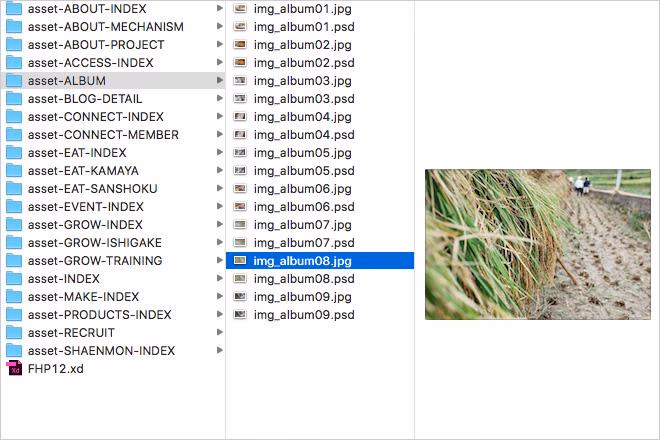Click the asset-SHAENMON-INDEX disclosure arrow
The height and width of the screenshot is (440, 660).
[x=219, y=350]
